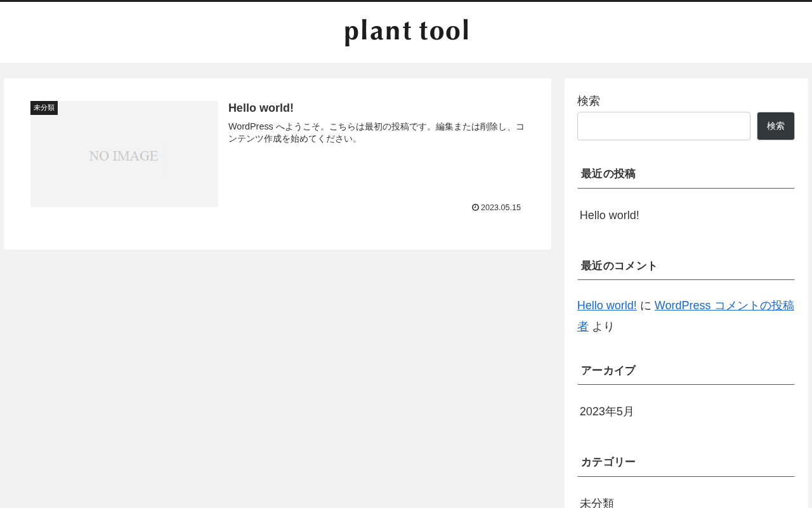Open the Hello world! post title

(261, 108)
